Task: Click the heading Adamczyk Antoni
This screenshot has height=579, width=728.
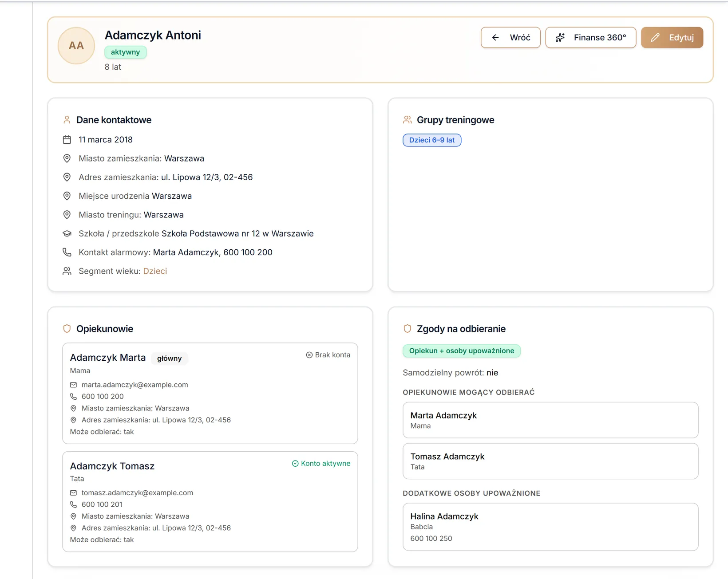Action: (x=153, y=35)
